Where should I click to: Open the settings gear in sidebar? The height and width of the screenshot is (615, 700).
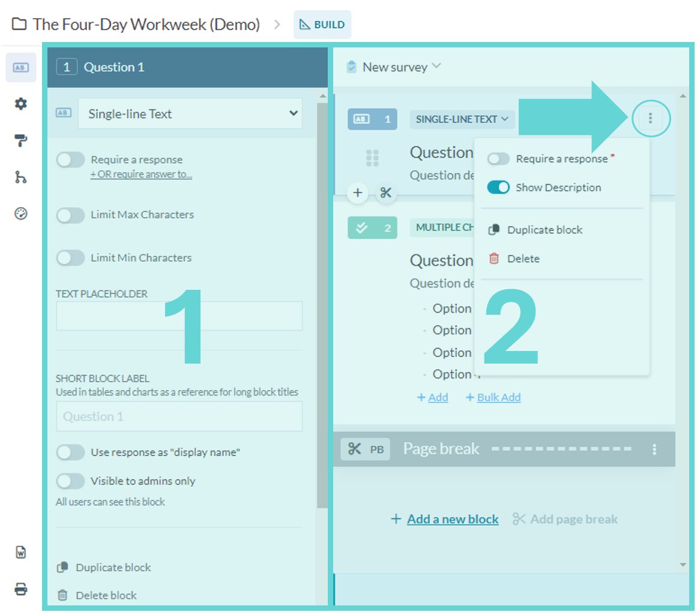click(x=20, y=104)
